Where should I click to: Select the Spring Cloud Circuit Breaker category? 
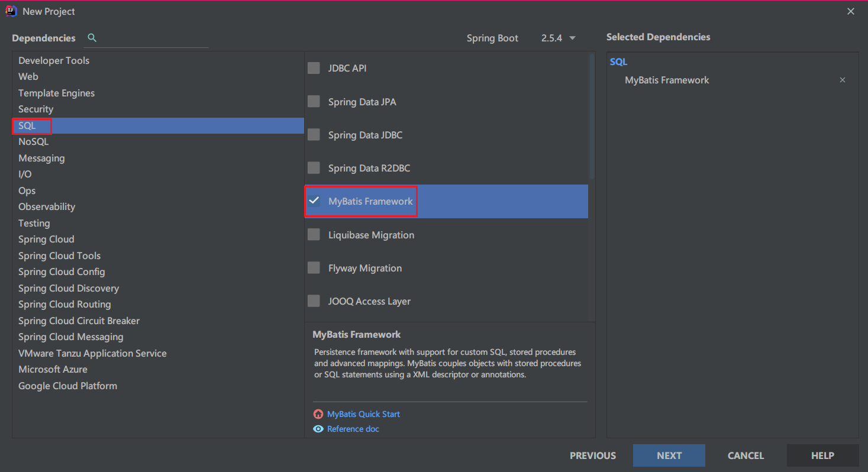pyautogui.click(x=158, y=321)
